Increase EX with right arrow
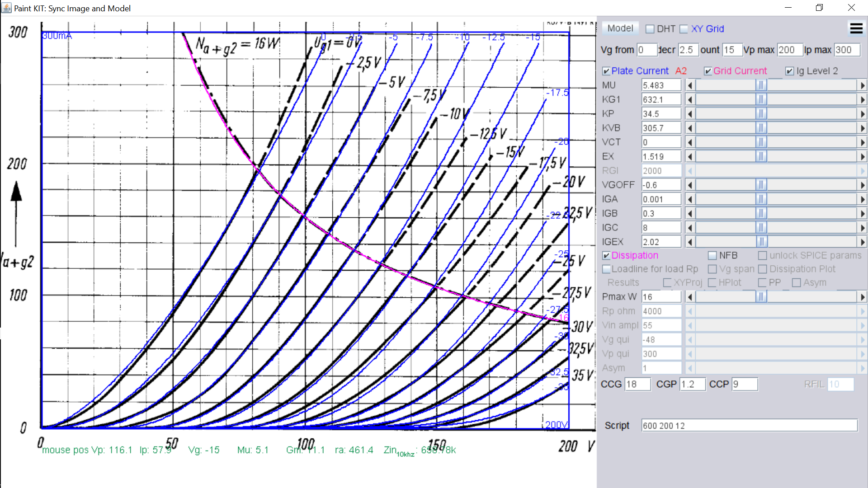This screenshot has width=868, height=488. 862,156
